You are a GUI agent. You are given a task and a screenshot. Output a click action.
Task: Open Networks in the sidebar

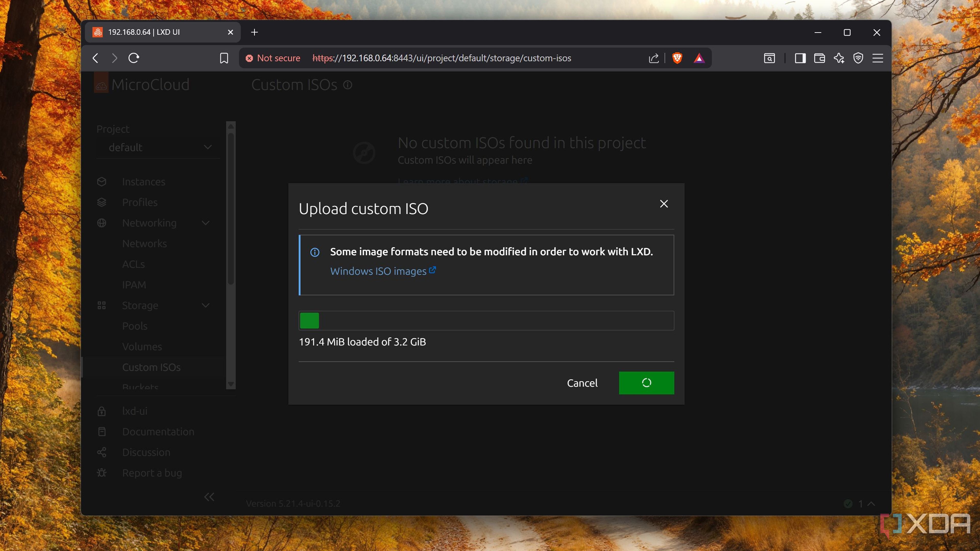[144, 243]
